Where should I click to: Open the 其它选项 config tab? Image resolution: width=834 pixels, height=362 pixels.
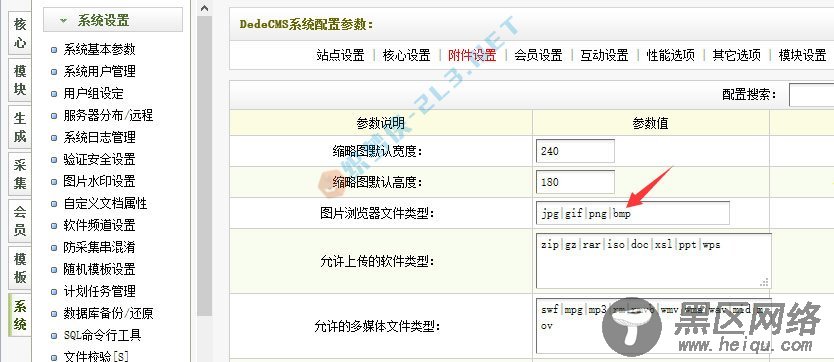(737, 55)
